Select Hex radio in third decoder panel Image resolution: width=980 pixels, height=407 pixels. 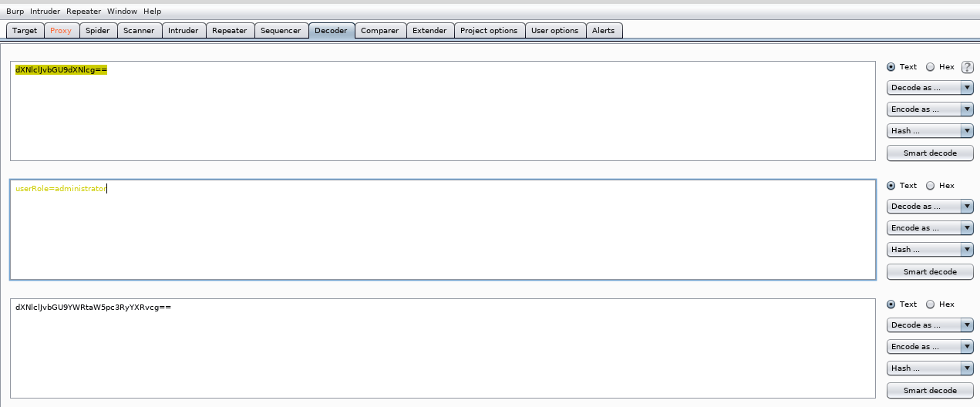930,304
